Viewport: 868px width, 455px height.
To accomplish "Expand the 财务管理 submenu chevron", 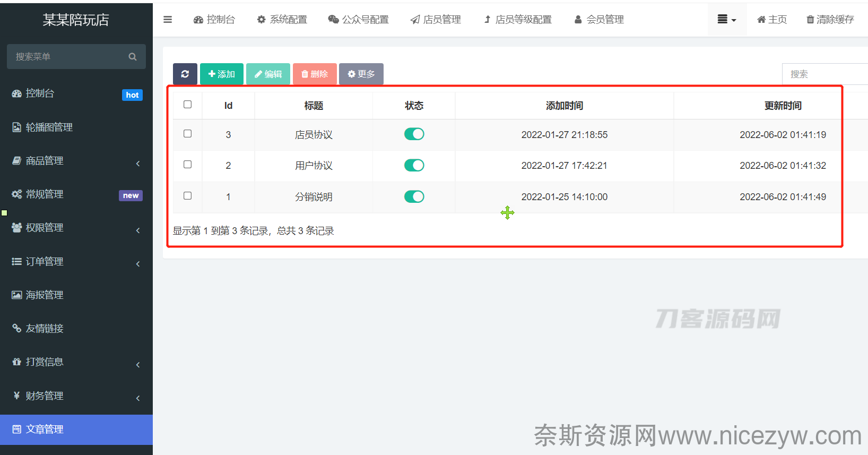I will click(x=138, y=398).
